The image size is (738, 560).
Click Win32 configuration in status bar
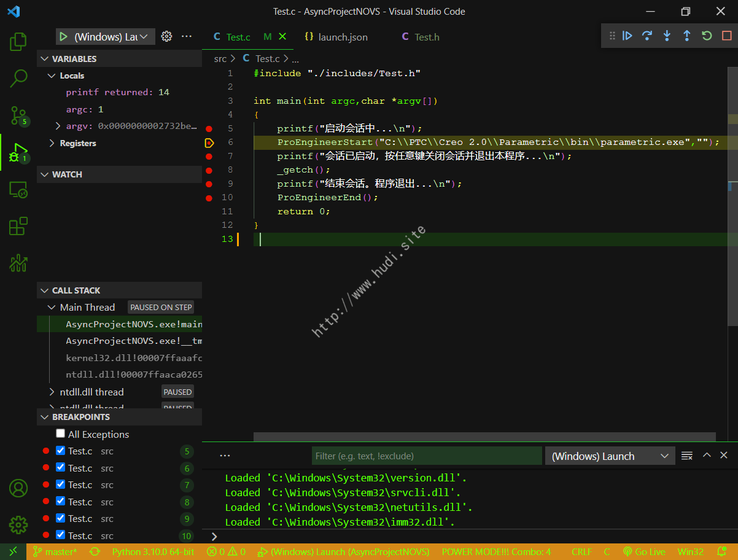(x=691, y=551)
